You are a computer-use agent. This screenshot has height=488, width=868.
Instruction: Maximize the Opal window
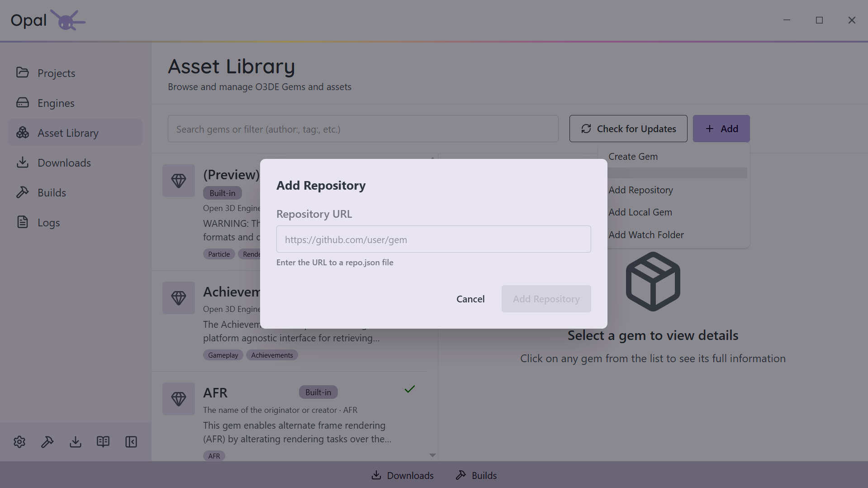(x=819, y=20)
